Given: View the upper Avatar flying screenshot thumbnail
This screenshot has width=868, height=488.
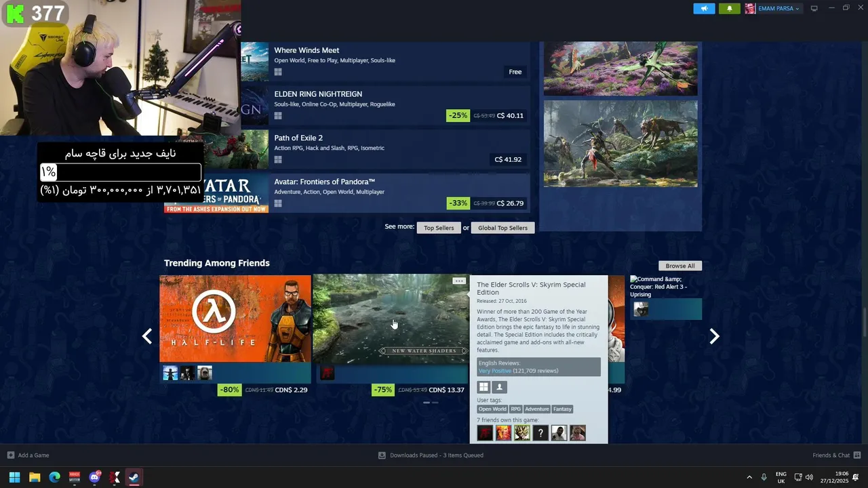Looking at the screenshot, I should pyautogui.click(x=620, y=68).
